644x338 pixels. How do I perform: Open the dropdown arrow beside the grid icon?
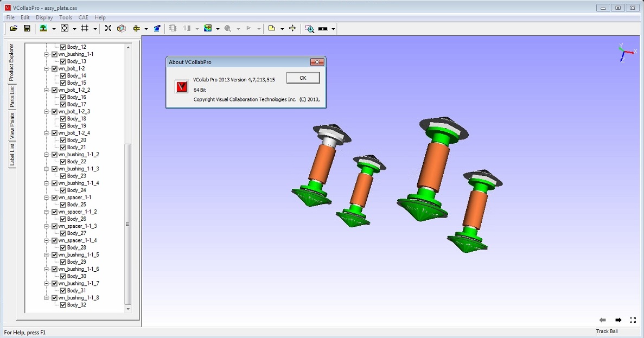pyautogui.click(x=95, y=29)
